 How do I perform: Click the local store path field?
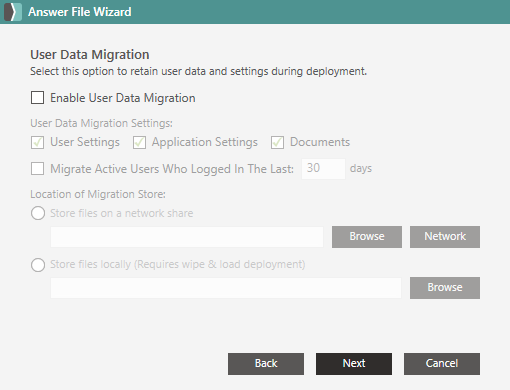pyautogui.click(x=226, y=288)
